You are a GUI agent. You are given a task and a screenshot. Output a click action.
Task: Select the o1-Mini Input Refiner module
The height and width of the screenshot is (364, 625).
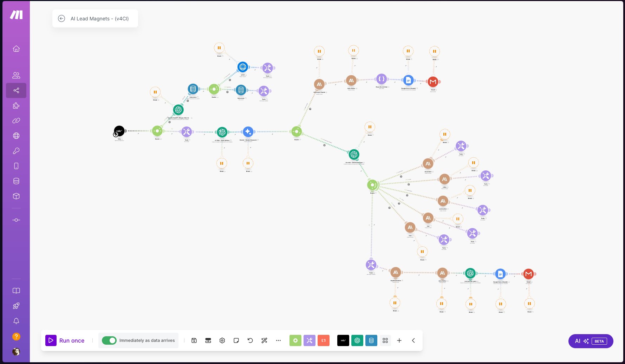click(222, 132)
